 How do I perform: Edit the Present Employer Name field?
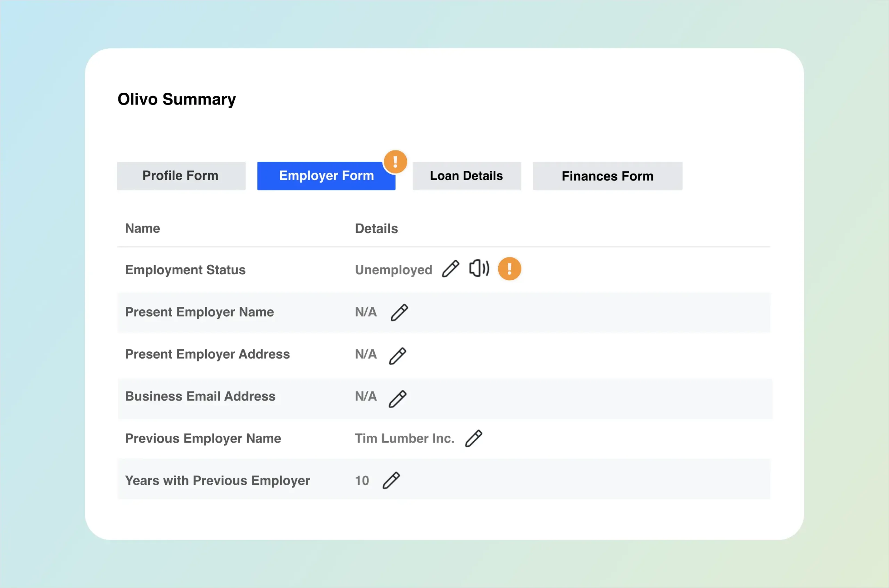coord(399,312)
